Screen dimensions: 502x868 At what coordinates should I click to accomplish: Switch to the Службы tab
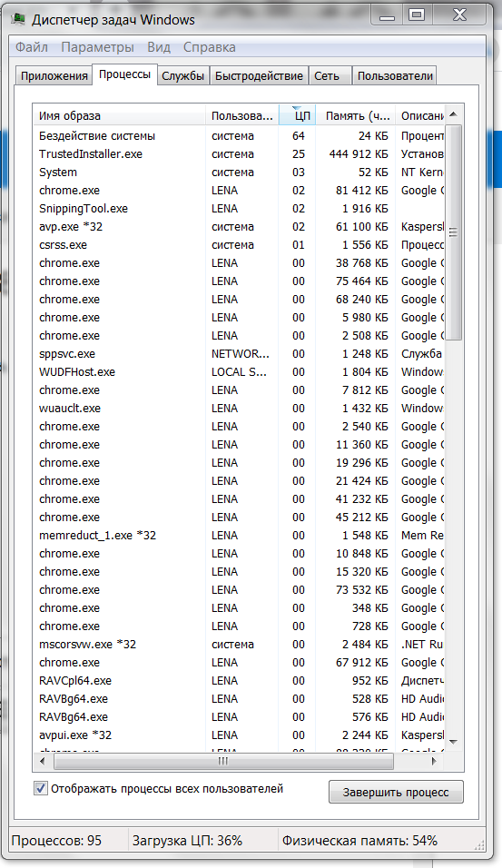pyautogui.click(x=183, y=76)
